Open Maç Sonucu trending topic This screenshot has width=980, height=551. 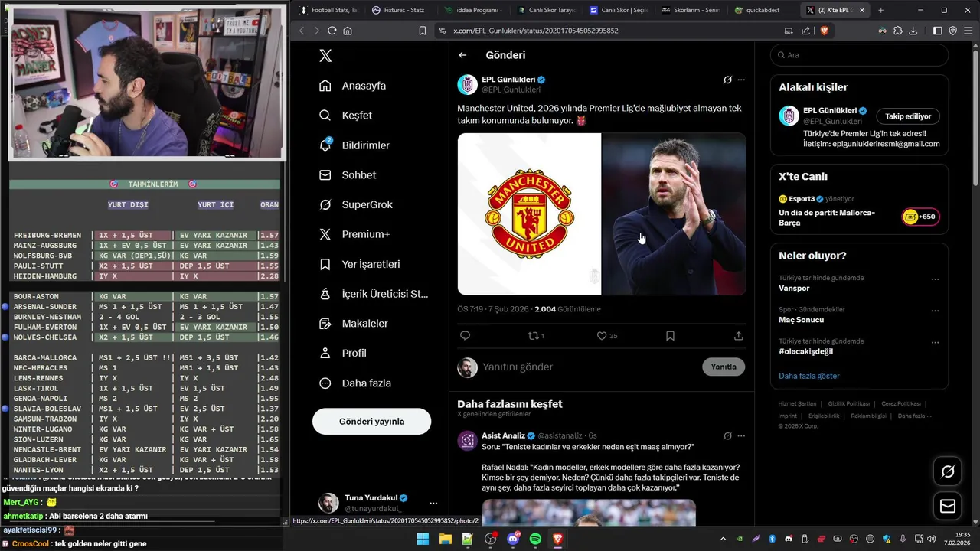pos(801,320)
